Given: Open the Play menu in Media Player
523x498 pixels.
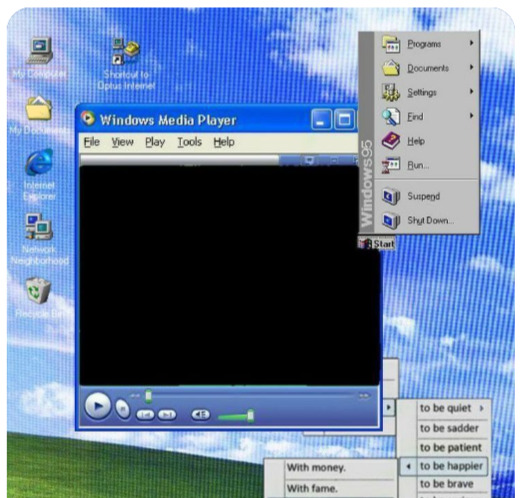Looking at the screenshot, I should (155, 142).
